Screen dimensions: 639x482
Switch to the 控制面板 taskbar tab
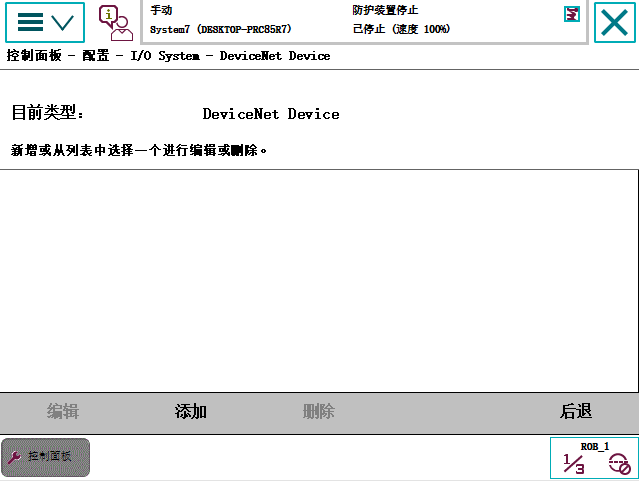pyautogui.click(x=45, y=457)
